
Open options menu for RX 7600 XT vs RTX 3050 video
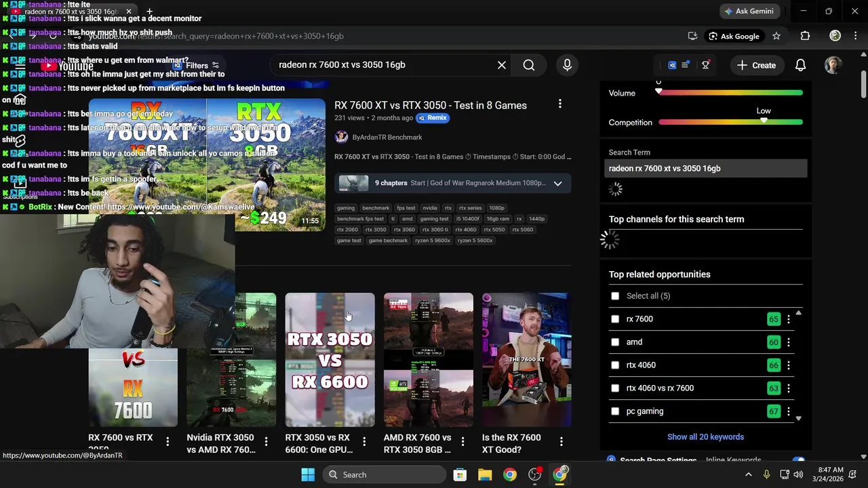(x=559, y=104)
